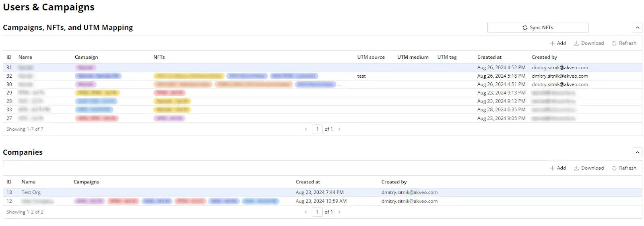The height and width of the screenshot is (226, 644).
Task: Sort campaigns table by NFTs column
Action: pos(159,57)
